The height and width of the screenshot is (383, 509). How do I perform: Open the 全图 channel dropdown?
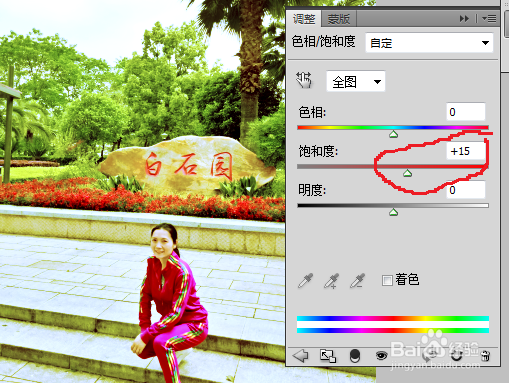(x=356, y=81)
